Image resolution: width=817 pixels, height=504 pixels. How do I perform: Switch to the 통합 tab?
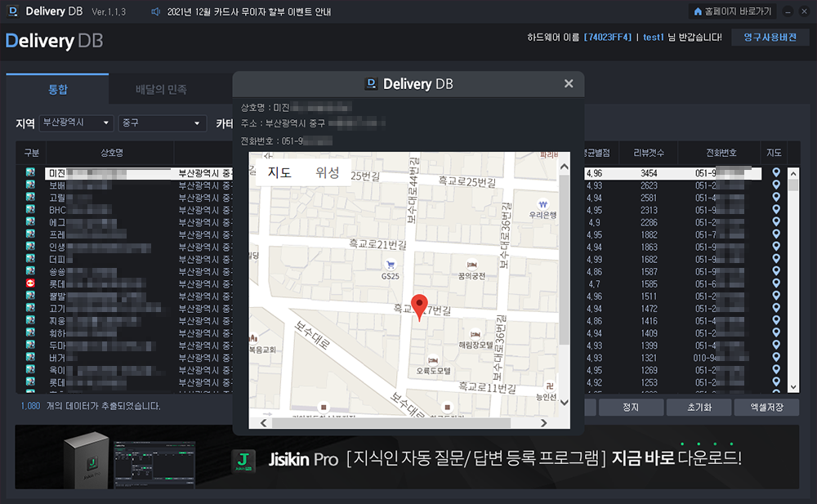click(x=58, y=90)
